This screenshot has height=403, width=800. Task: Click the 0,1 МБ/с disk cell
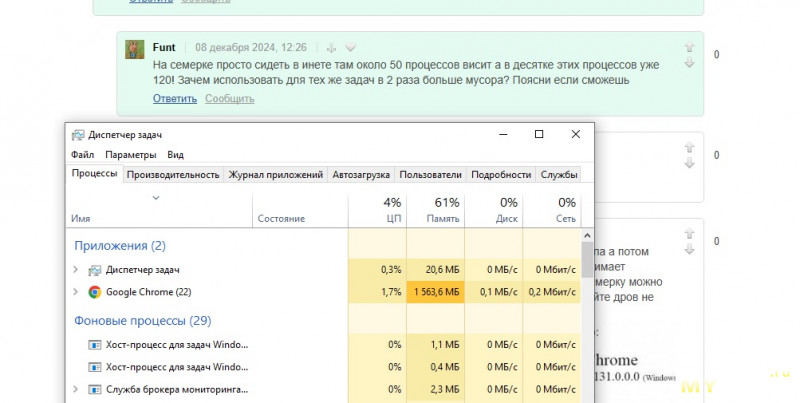click(x=494, y=292)
